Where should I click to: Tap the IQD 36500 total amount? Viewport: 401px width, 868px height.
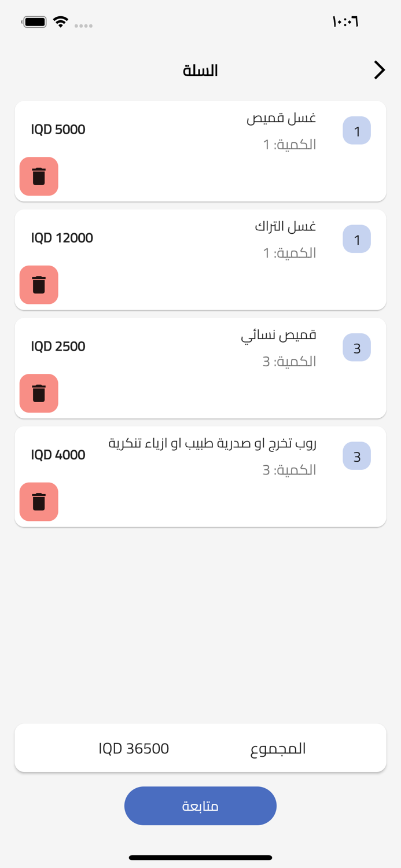[x=133, y=748]
